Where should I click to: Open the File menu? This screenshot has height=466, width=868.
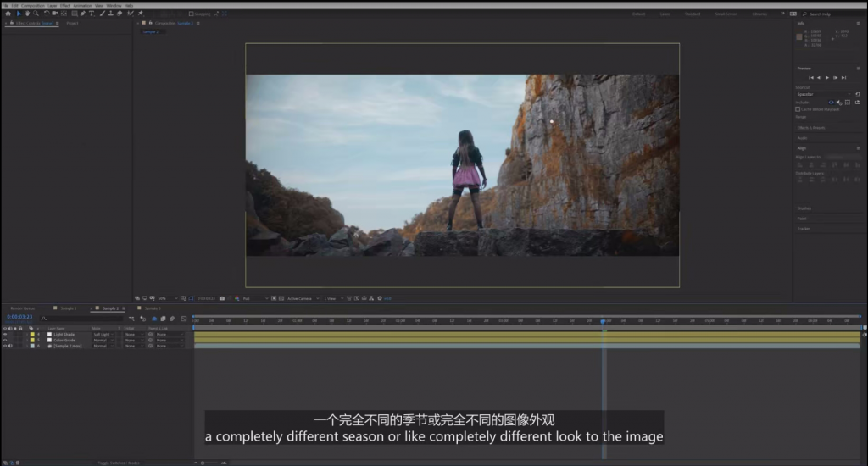[5, 6]
